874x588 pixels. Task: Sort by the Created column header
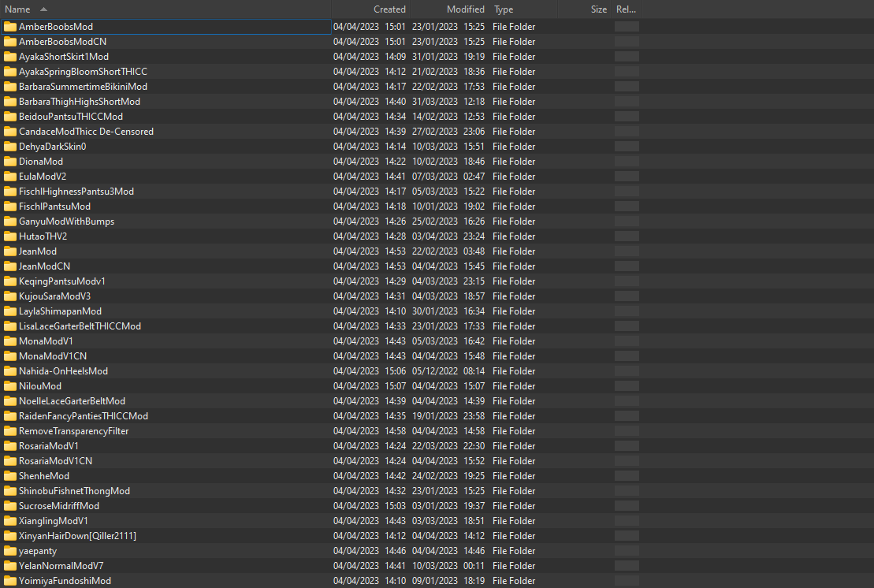point(389,9)
